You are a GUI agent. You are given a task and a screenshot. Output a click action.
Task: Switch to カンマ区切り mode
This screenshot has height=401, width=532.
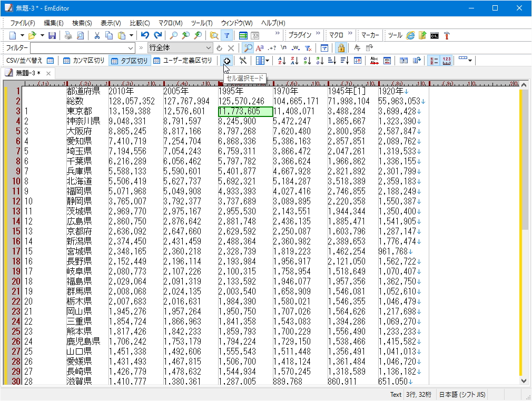[84, 61]
